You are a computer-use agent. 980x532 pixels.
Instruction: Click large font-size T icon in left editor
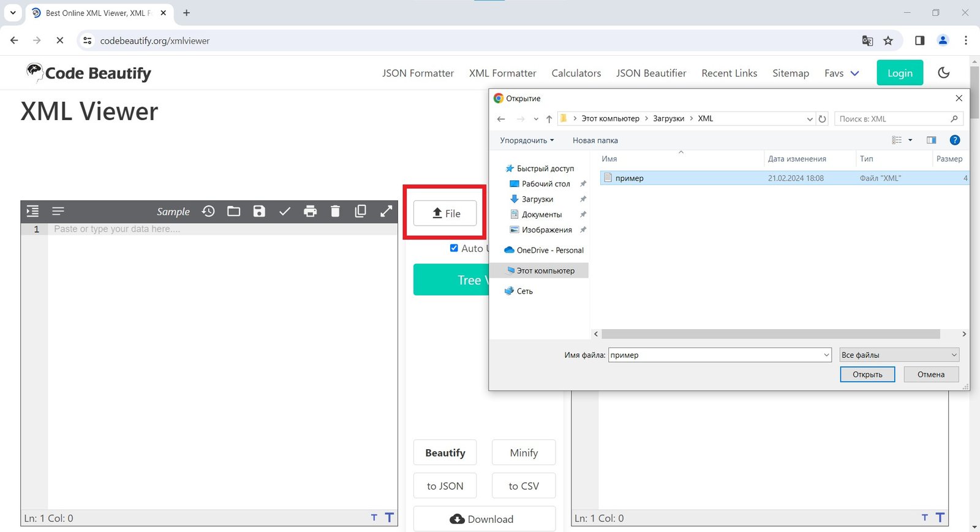click(x=389, y=518)
